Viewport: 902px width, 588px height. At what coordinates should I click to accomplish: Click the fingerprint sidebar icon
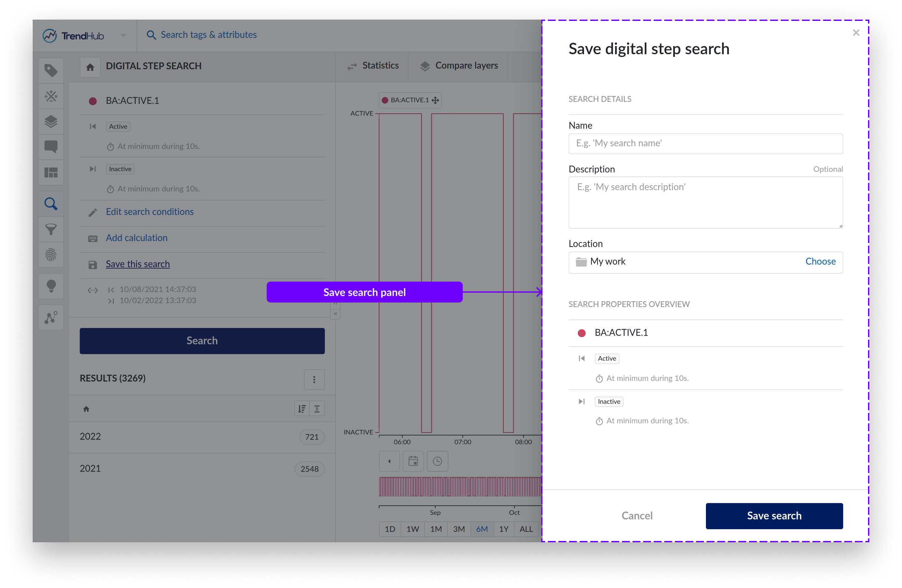coord(51,254)
